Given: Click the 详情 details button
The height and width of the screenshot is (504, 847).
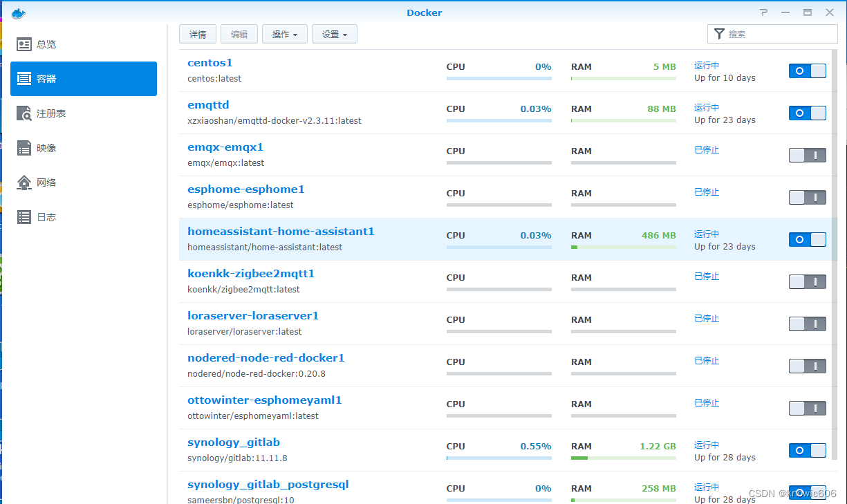Looking at the screenshot, I should 198,34.
